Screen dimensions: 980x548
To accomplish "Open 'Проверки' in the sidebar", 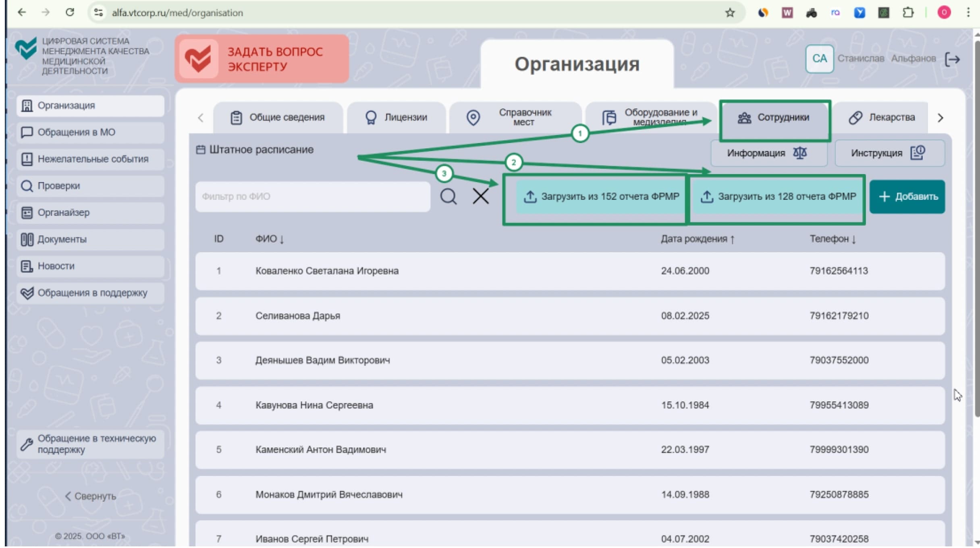I will [90, 186].
